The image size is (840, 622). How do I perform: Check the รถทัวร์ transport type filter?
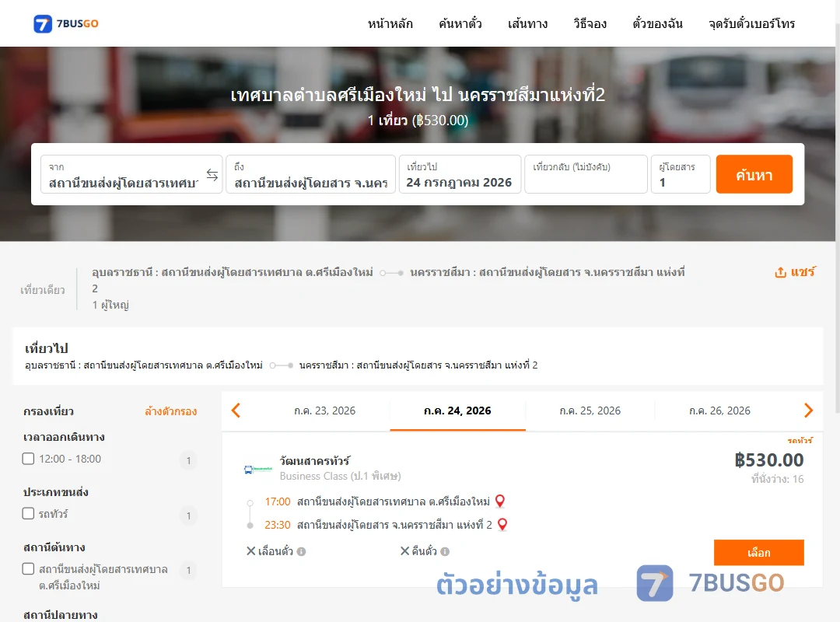click(28, 513)
